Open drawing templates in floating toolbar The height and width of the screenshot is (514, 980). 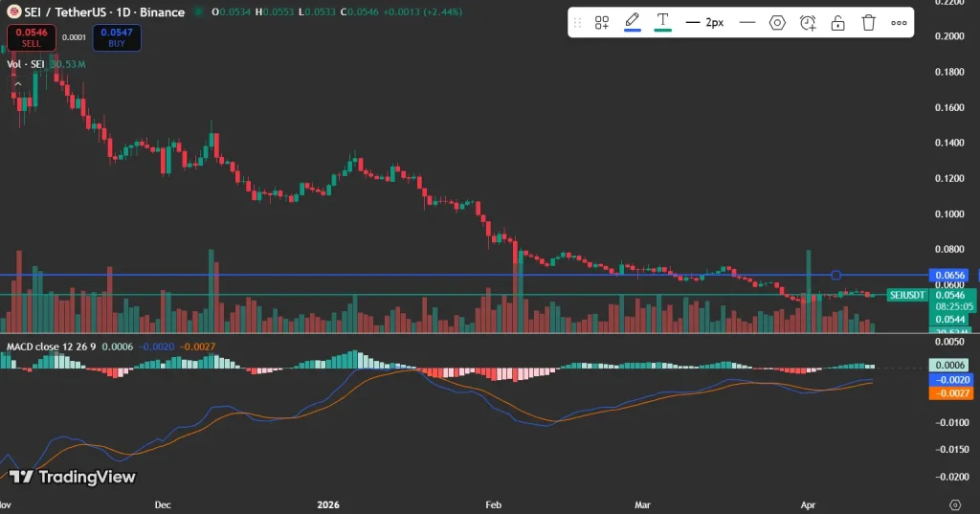pos(602,23)
